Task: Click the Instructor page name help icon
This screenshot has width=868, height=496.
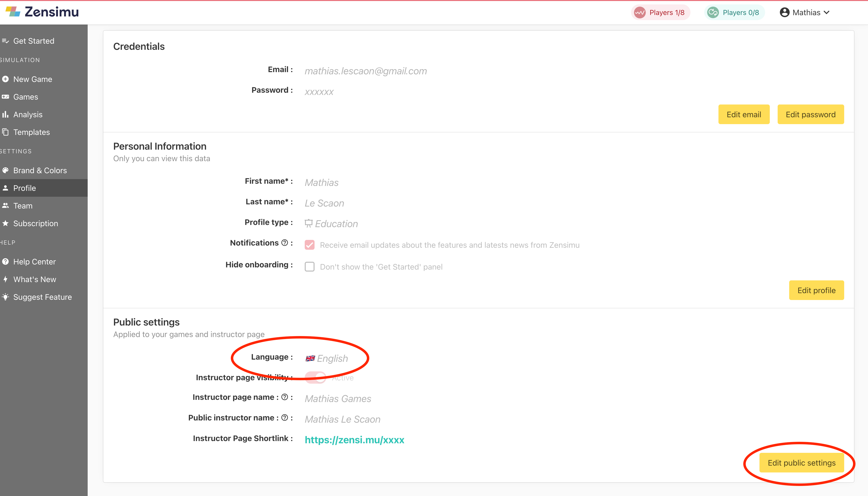Action: click(x=285, y=397)
